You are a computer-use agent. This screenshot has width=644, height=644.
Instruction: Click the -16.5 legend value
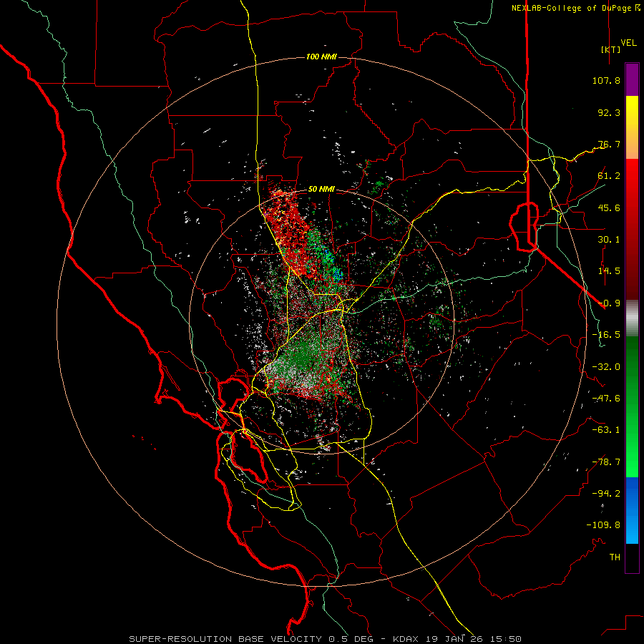coord(606,335)
